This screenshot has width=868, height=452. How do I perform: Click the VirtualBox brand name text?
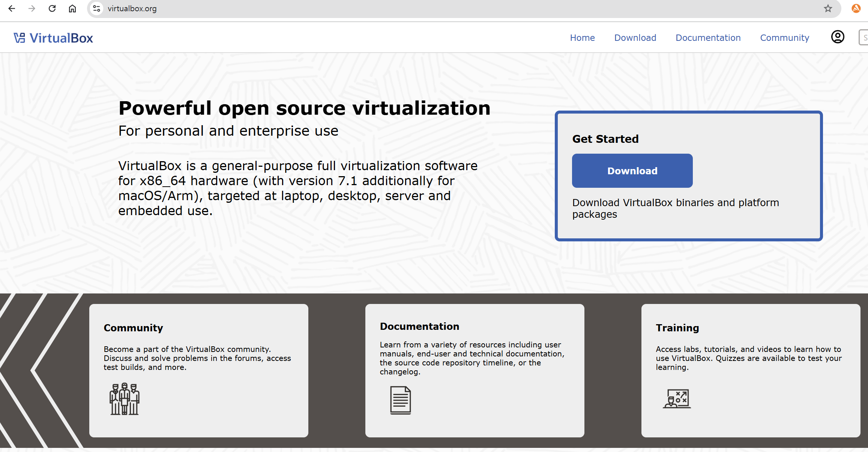click(61, 38)
